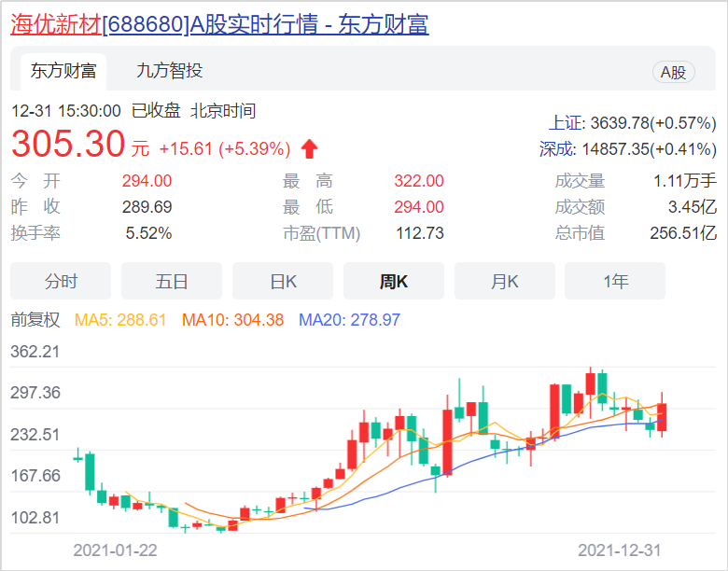Select the 周K chart tab
728x571 pixels.
point(394,281)
